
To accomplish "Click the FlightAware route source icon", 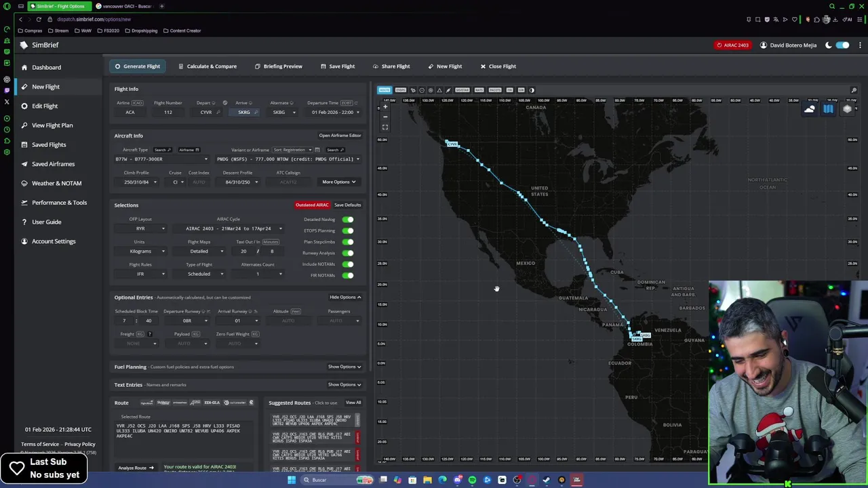I will [x=146, y=403].
